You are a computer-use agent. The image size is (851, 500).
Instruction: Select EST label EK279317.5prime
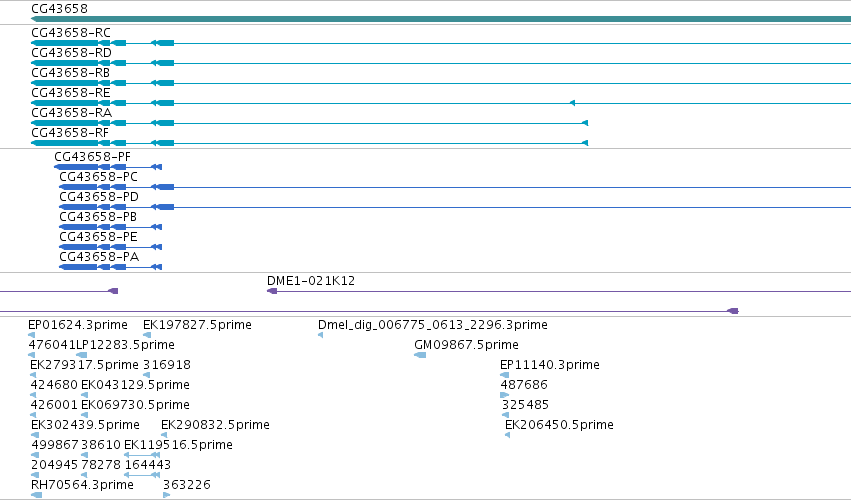coord(85,365)
